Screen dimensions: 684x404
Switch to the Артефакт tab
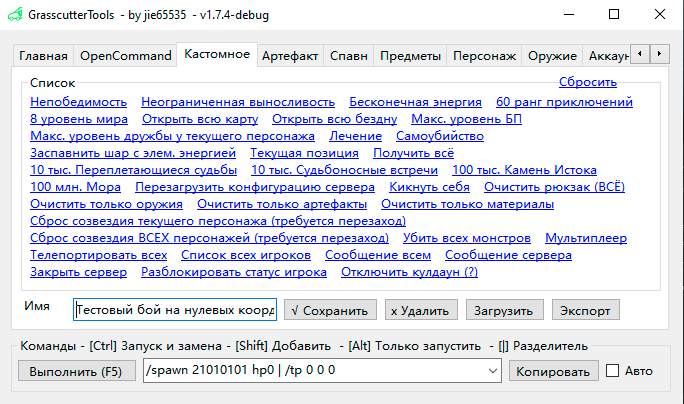pos(290,56)
